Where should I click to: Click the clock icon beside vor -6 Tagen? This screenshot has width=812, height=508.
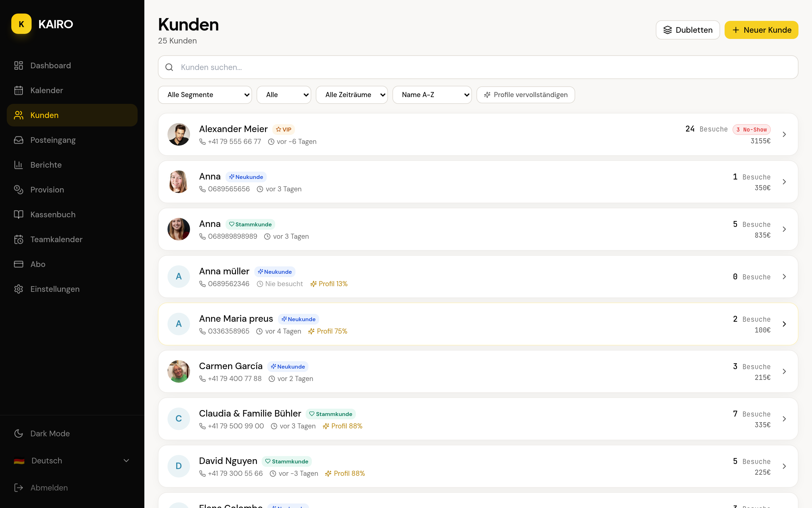(x=271, y=142)
